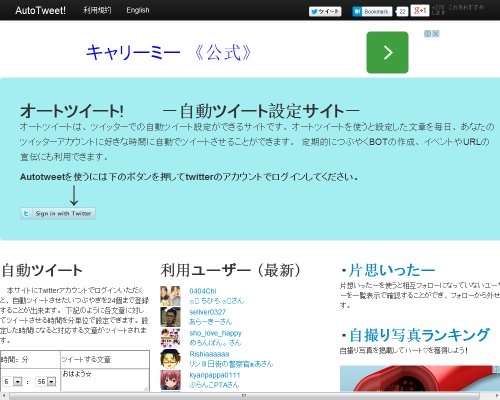Open the AutoTweet! home logo
500x400 pixels.
point(40,10)
